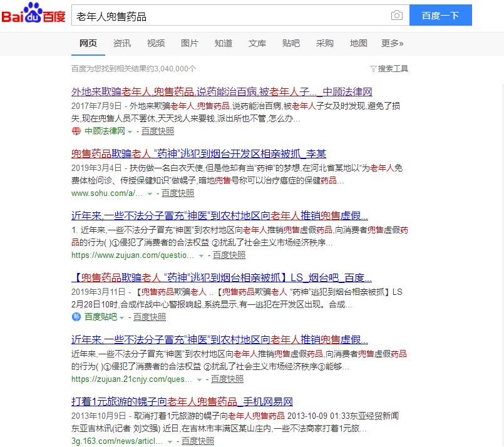504x447 pixels.
Task: Expand dropdown arrow beside 3g.163.com
Action: pyautogui.click(x=170, y=442)
